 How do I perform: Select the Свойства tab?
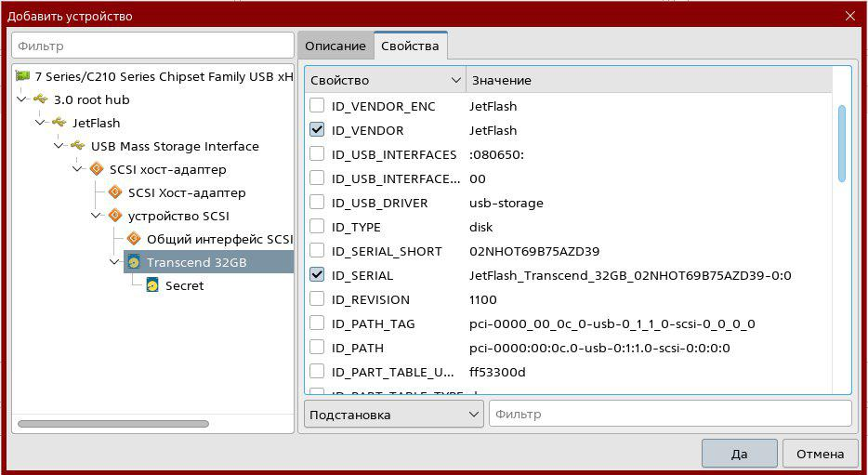pos(410,46)
